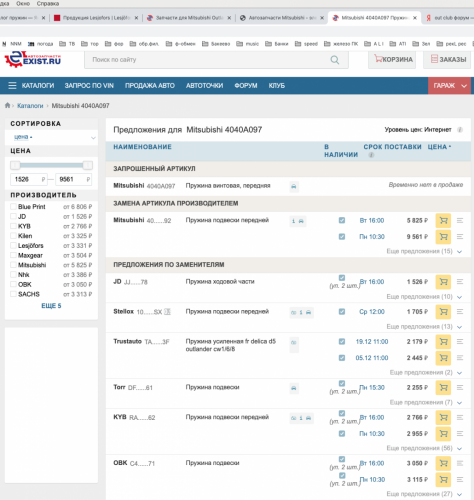Open details menu for Torr 2 255 ₽ row
This screenshot has height=500, width=474.
460,388
